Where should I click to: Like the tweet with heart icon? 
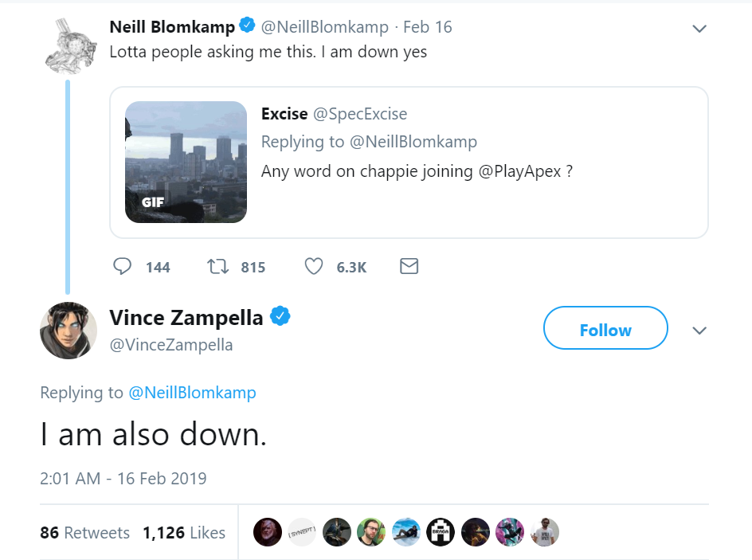[x=314, y=266]
